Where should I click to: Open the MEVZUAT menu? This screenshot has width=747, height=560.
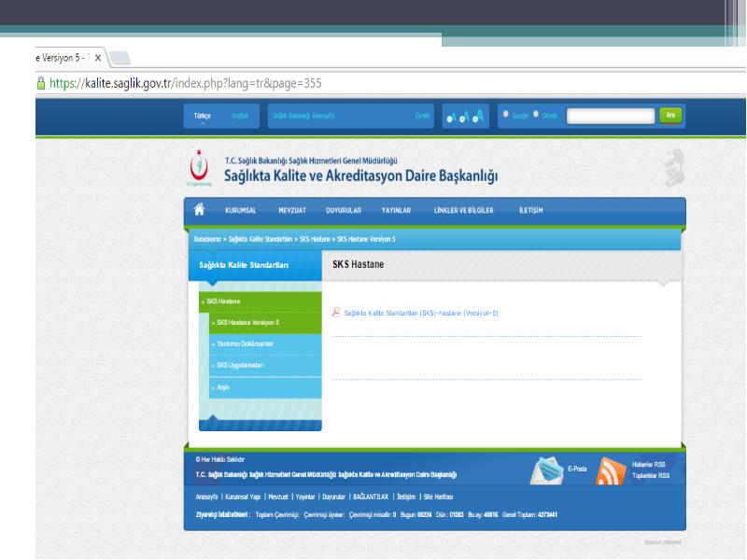(292, 210)
